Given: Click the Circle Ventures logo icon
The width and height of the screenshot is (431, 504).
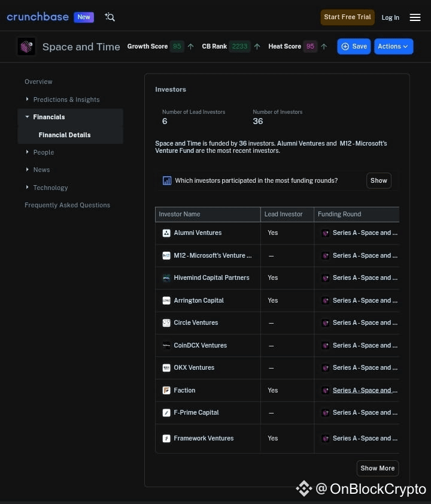Looking at the screenshot, I should [166, 322].
